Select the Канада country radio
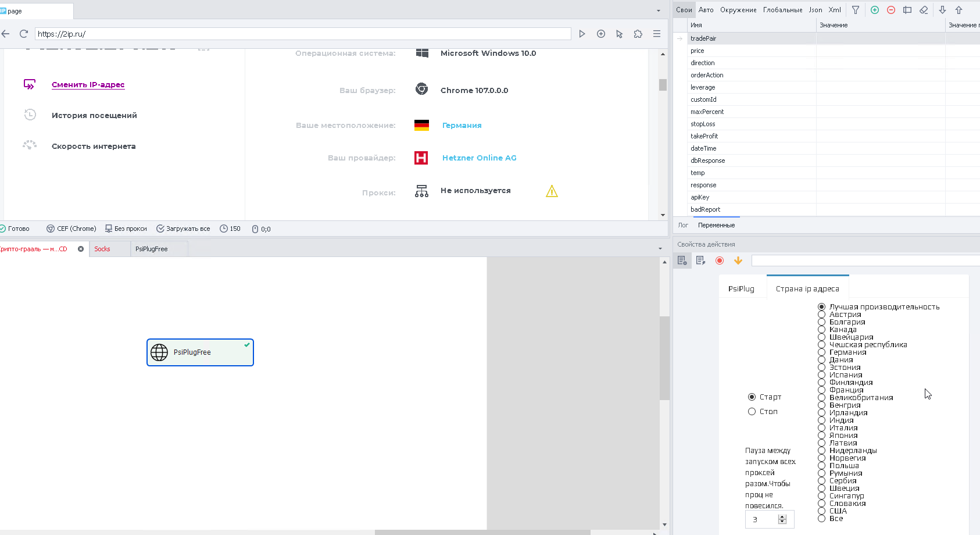Viewport: 980px width, 535px height. pos(821,329)
